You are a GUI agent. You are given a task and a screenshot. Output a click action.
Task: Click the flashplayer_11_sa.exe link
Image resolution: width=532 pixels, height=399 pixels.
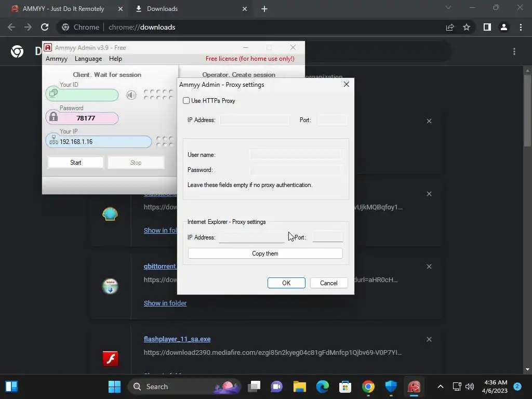(177, 339)
